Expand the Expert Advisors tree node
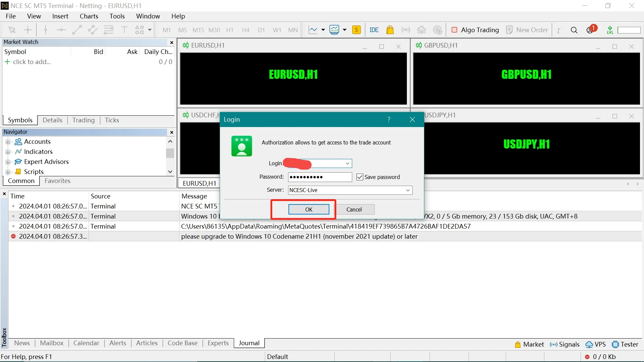644x362 pixels. tap(8, 162)
